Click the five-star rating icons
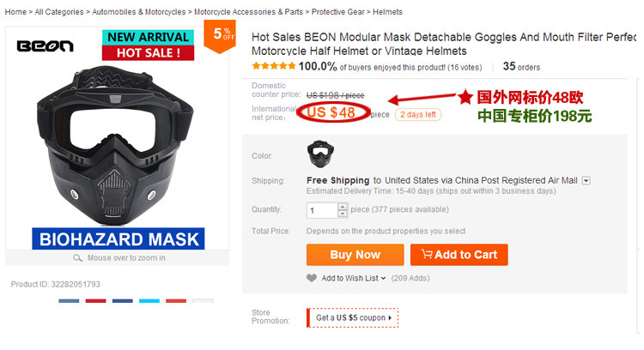The width and height of the screenshot is (644, 350). (x=273, y=66)
